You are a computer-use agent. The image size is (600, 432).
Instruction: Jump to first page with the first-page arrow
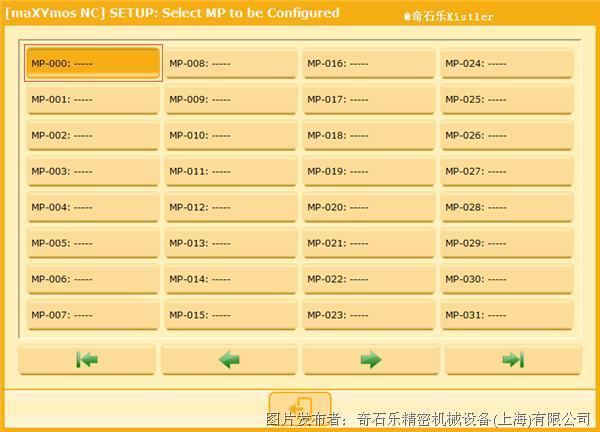tap(87, 360)
